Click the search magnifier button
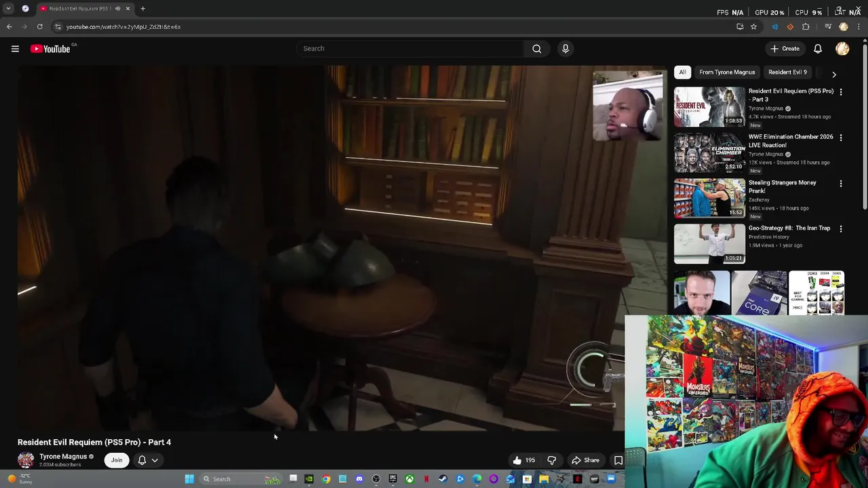Image resolution: width=868 pixels, height=488 pixels. point(536,49)
